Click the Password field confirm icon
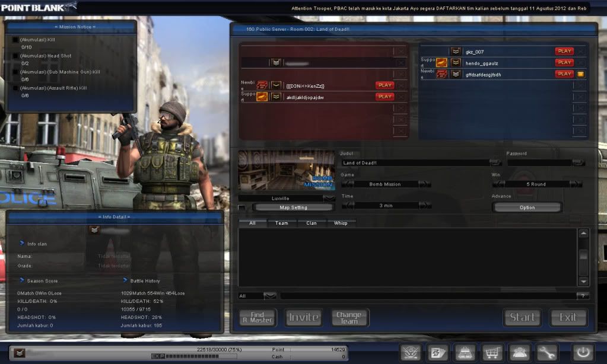The width and height of the screenshot is (607, 364). (579, 162)
